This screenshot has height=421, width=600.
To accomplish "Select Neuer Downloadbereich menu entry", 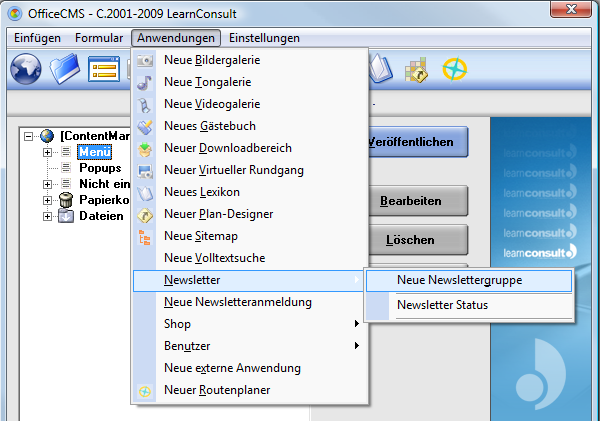I will pyautogui.click(x=250, y=148).
